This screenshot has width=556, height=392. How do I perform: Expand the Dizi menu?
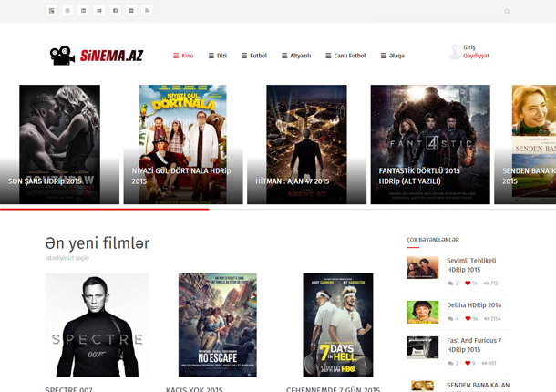pos(217,56)
